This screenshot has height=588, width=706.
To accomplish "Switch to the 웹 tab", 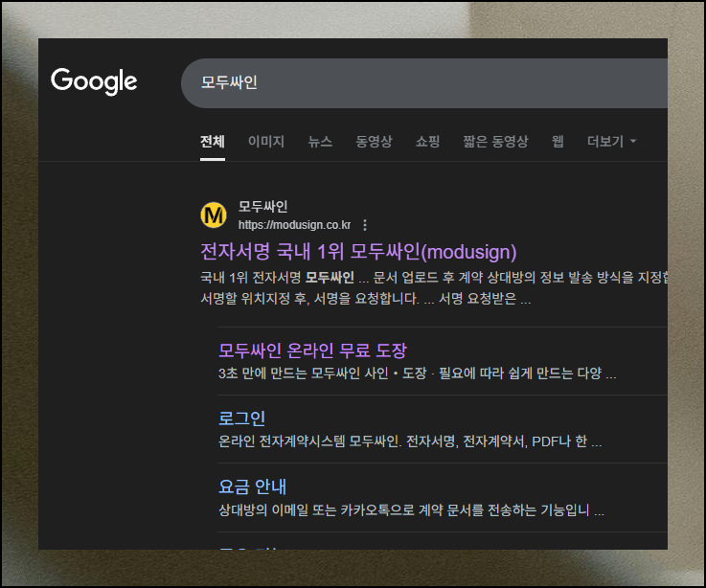I will (558, 142).
